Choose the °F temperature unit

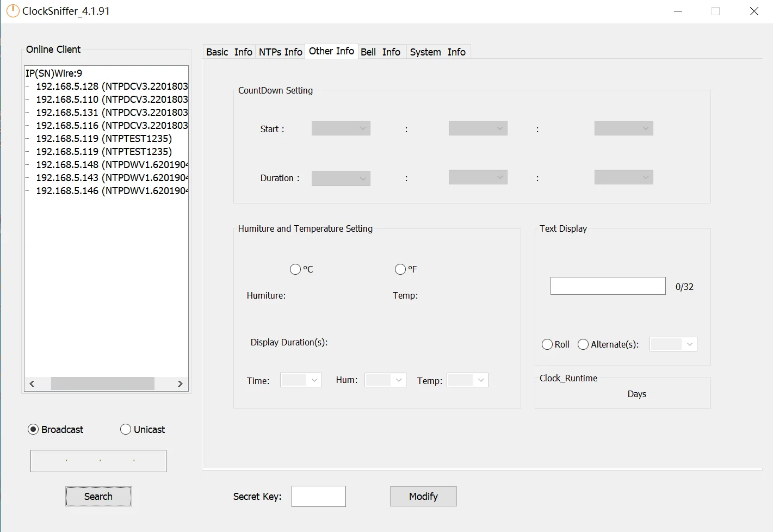tap(400, 269)
